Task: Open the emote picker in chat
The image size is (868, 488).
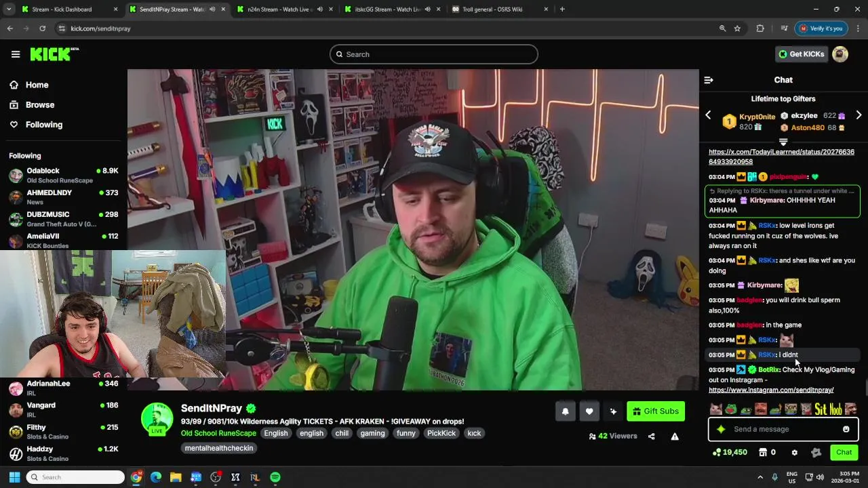Action: click(x=846, y=429)
